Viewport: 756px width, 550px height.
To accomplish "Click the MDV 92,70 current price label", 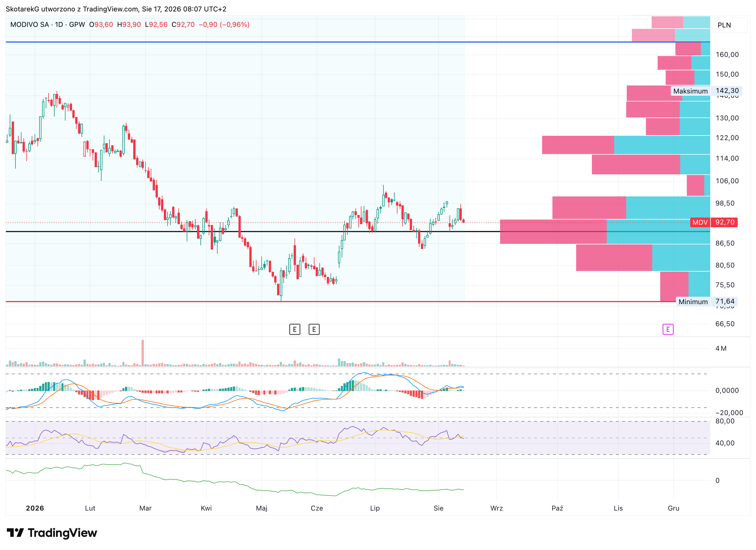I will (x=714, y=222).
